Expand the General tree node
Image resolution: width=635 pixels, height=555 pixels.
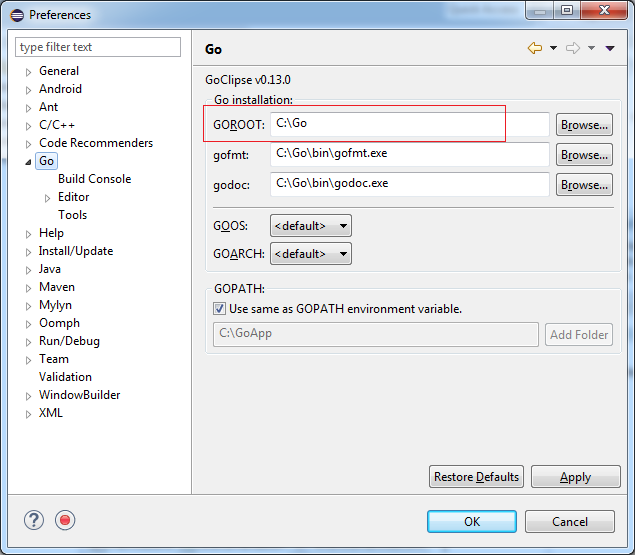[28, 72]
